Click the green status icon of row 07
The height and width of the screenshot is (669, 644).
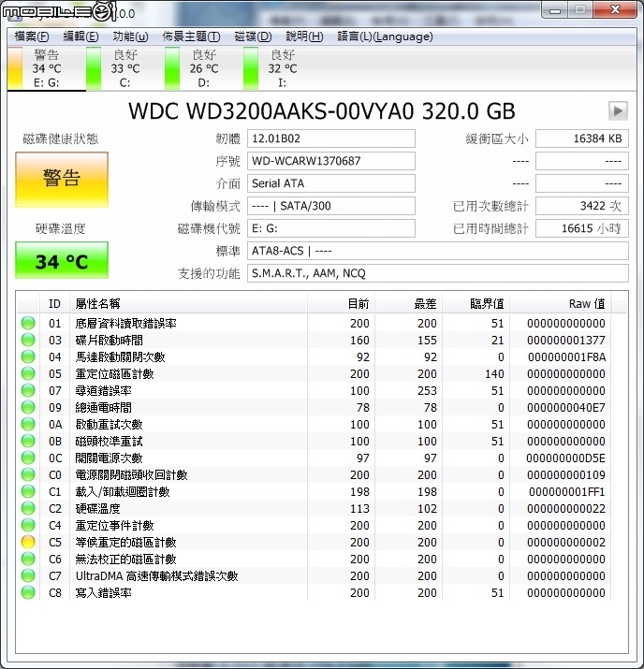click(x=28, y=390)
